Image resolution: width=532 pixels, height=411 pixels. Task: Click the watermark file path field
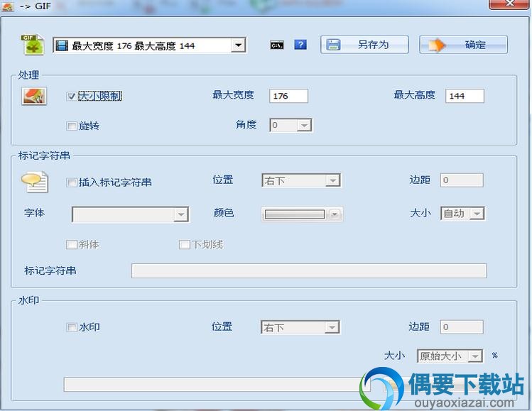[217, 384]
